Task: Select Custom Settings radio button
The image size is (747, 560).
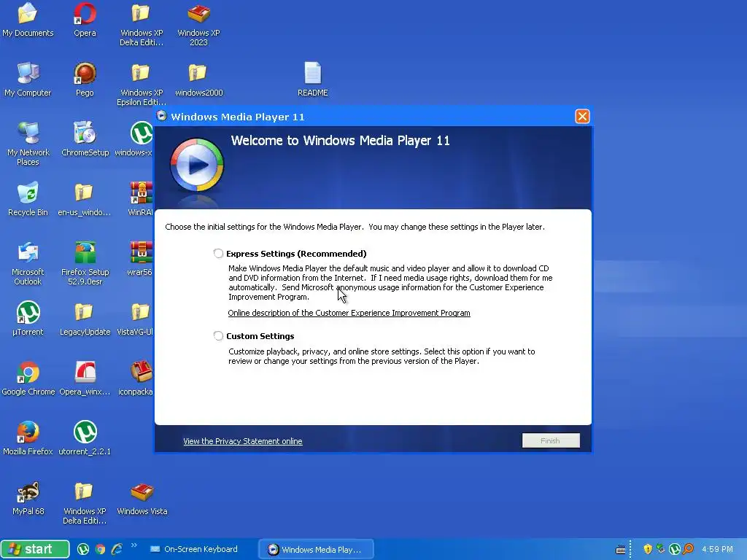Action: click(218, 335)
